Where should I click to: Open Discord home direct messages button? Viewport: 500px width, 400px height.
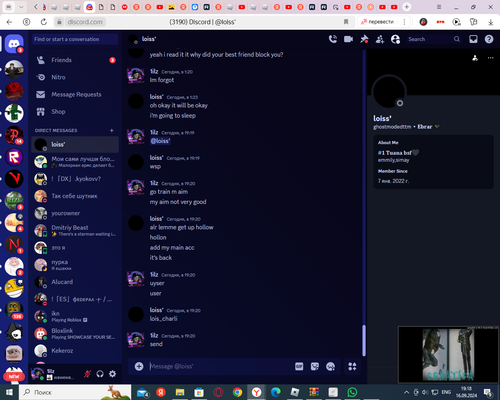click(14, 43)
